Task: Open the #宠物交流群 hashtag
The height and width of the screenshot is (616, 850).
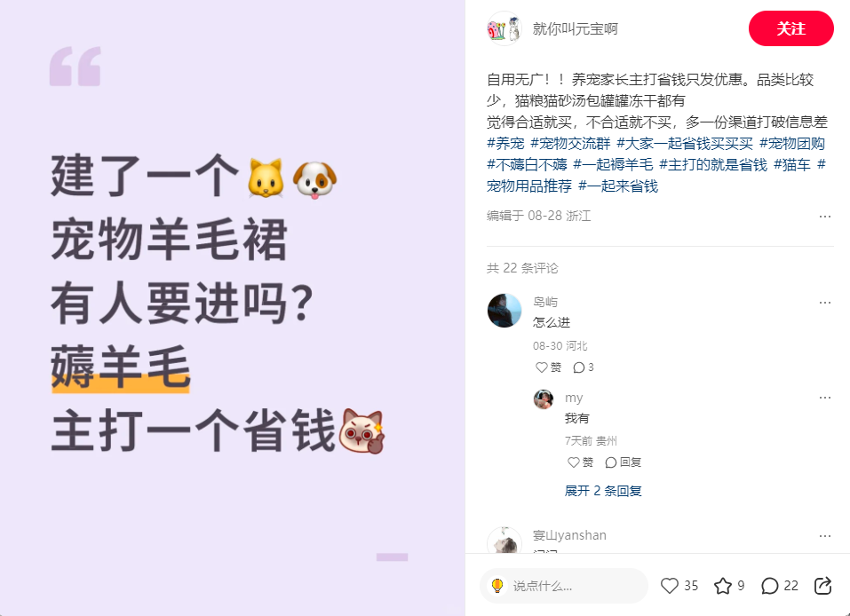Action: [570, 144]
